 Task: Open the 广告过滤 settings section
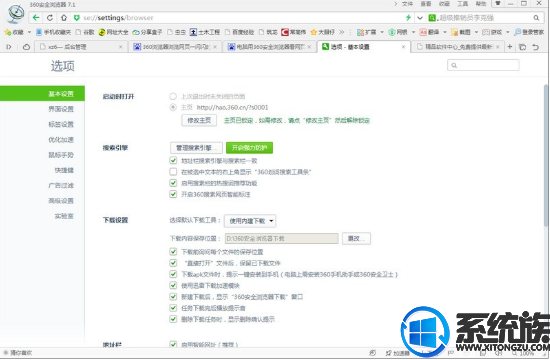(61, 185)
